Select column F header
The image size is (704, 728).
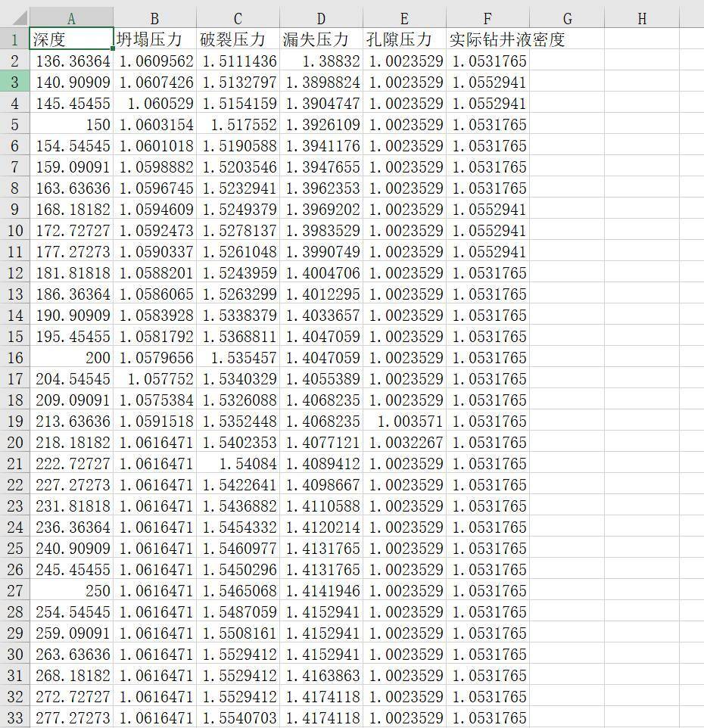pyautogui.click(x=488, y=17)
